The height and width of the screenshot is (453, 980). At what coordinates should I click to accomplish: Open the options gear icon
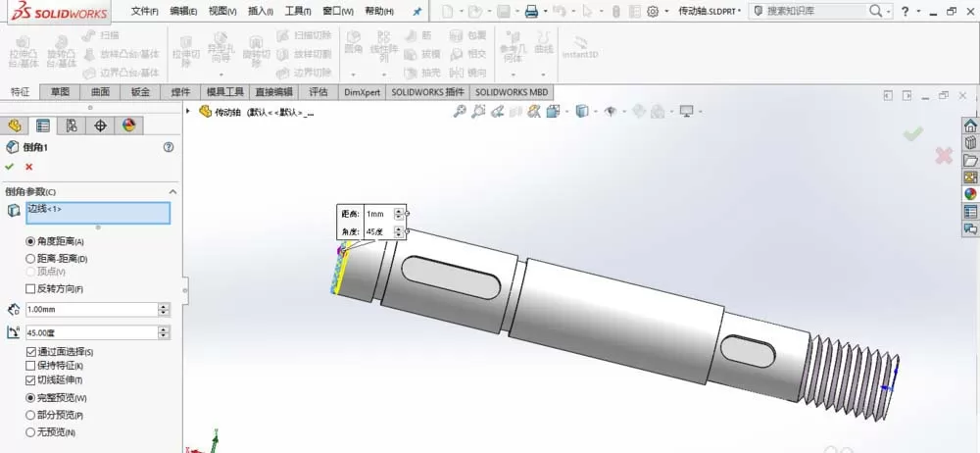click(653, 11)
